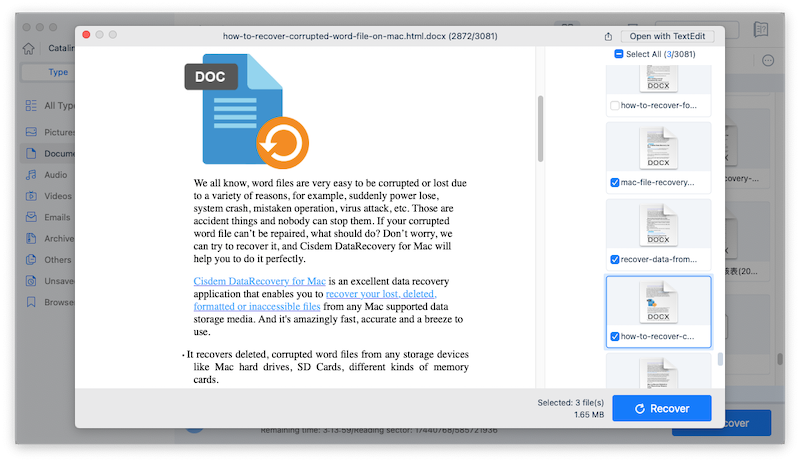Uncheck the how-to-recover-c... checkbox
The image size is (800, 462).
pos(615,337)
